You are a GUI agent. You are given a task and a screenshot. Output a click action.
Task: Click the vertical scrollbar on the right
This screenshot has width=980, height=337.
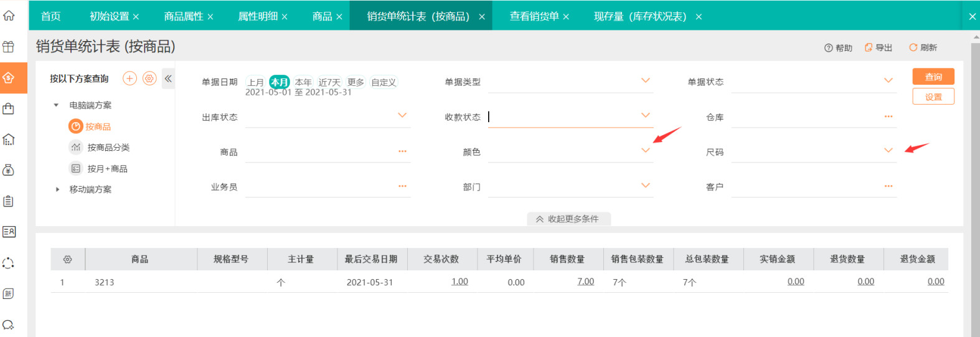click(x=975, y=187)
